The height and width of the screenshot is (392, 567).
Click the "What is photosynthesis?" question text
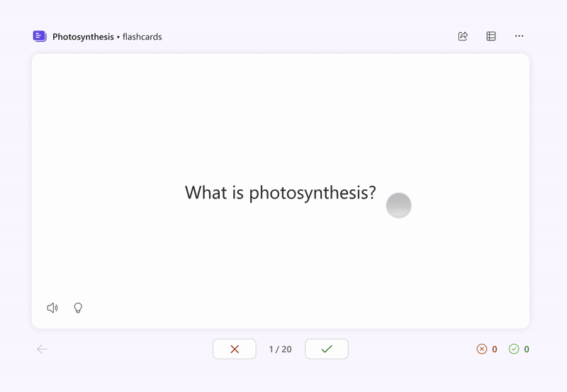(x=280, y=193)
